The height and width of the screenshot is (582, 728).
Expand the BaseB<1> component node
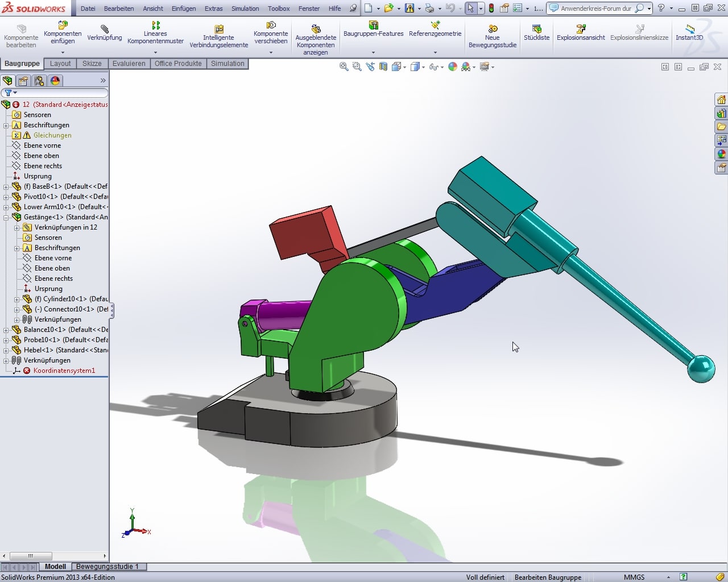[6, 186]
